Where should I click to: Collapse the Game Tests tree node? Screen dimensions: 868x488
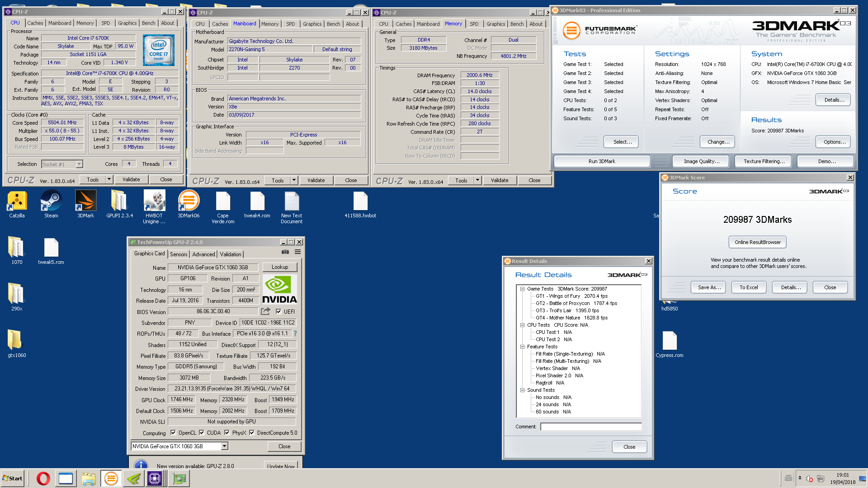tap(522, 289)
